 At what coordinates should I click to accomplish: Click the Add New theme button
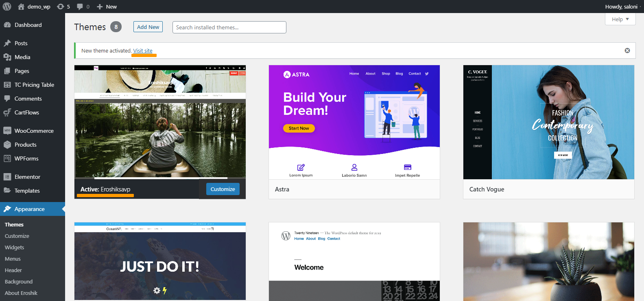pos(148,27)
